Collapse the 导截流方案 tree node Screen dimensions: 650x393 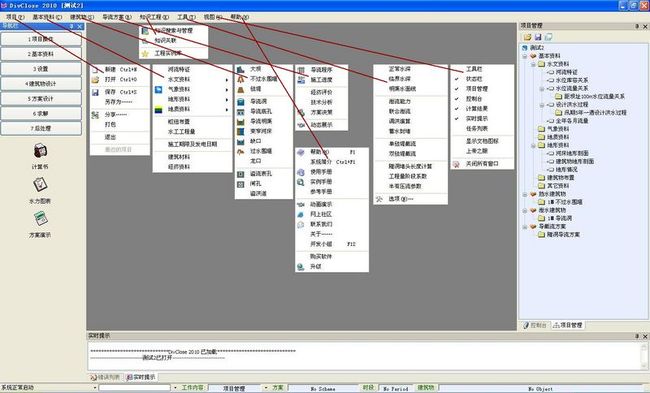click(x=525, y=227)
